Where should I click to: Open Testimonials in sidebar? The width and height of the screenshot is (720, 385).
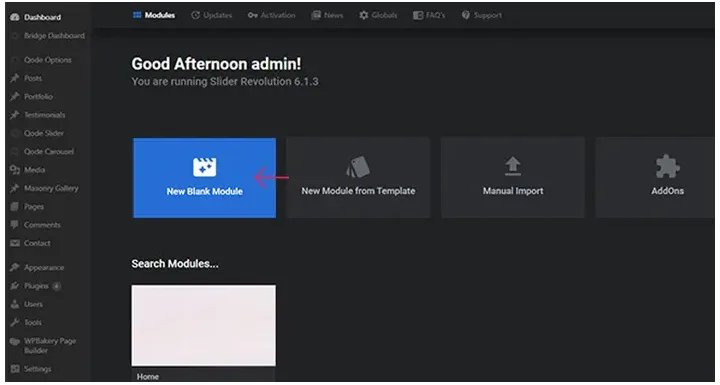[45, 115]
